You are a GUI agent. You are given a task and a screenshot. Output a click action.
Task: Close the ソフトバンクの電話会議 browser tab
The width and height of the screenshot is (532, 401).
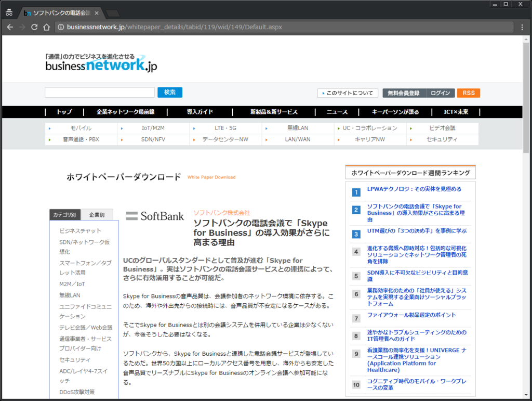(x=97, y=13)
